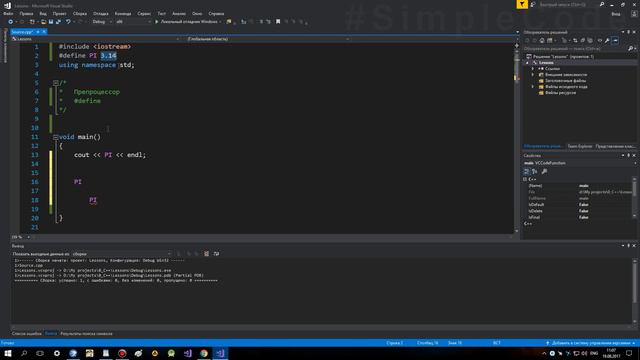The height and width of the screenshot is (360, 640).
Task: Expand the Файлы исходного кода folder
Action: point(532,87)
